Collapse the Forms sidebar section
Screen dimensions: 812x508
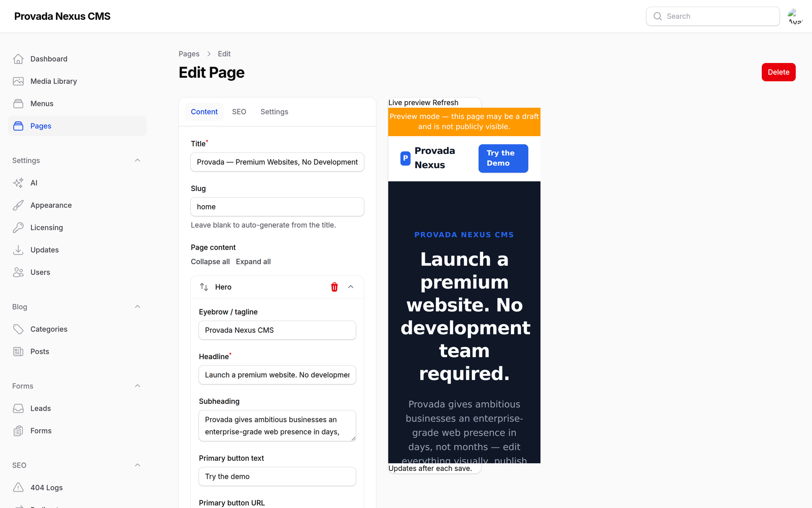click(x=138, y=386)
